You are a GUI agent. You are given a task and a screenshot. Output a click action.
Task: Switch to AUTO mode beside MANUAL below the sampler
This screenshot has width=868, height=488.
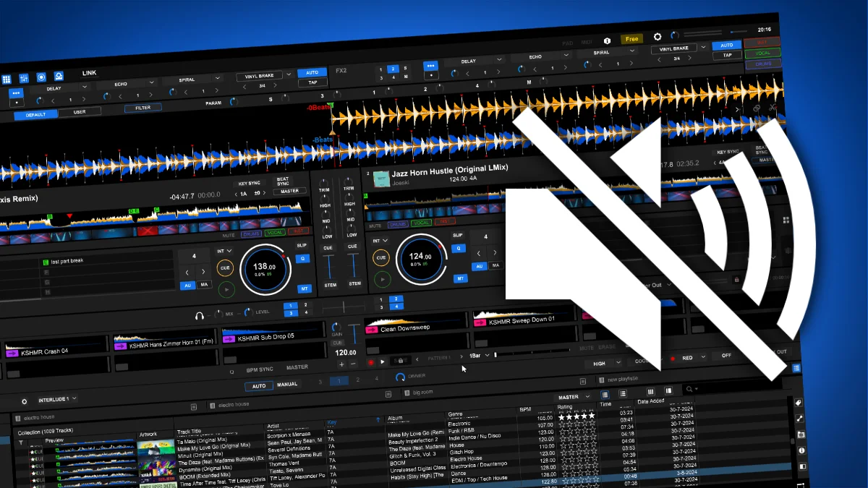click(258, 386)
